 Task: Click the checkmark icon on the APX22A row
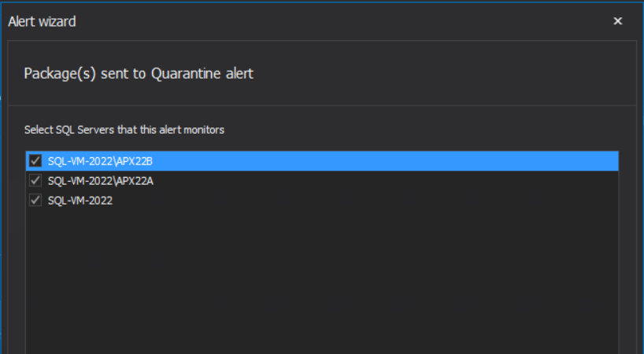pyautogui.click(x=35, y=180)
